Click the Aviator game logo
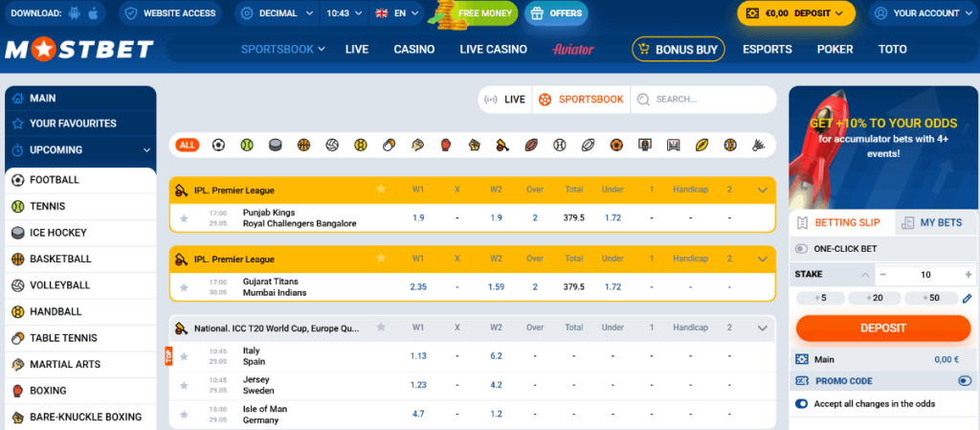Image resolution: width=980 pixels, height=430 pixels. point(573,50)
